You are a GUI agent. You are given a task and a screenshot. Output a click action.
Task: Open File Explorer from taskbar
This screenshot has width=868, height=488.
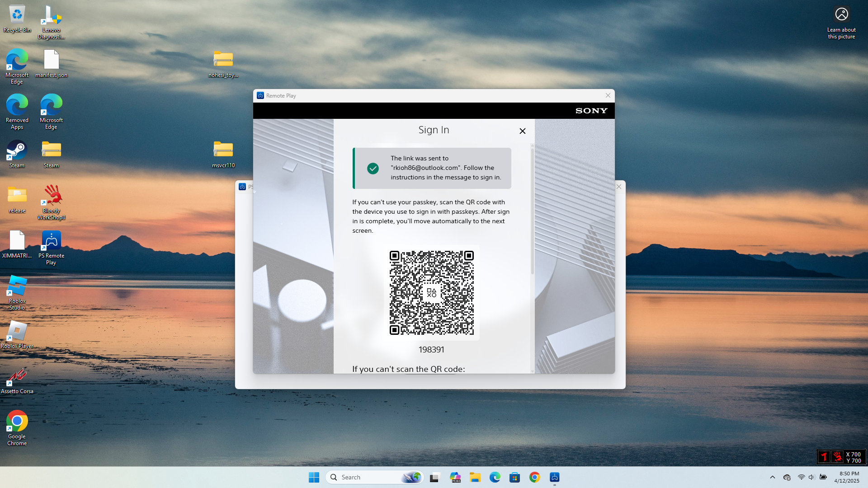coord(475,477)
